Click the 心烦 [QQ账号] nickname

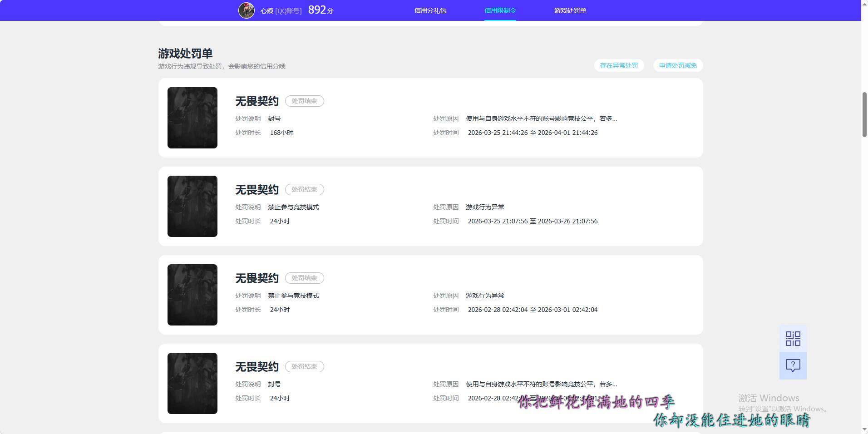[281, 10]
